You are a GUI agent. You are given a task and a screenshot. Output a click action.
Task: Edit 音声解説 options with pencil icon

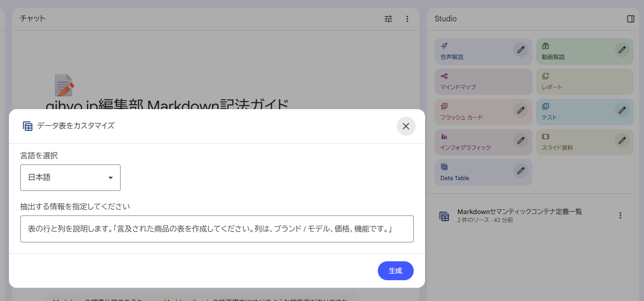[x=521, y=49]
